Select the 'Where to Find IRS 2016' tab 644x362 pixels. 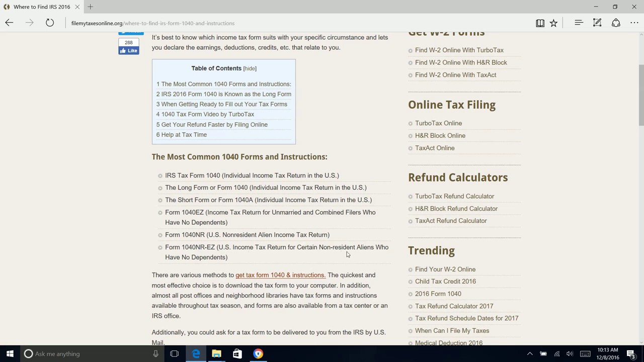point(42,7)
